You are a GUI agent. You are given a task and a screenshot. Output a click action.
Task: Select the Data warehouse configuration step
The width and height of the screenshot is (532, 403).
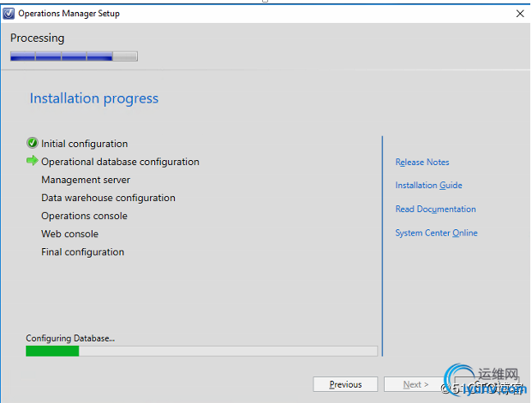pyautogui.click(x=108, y=198)
